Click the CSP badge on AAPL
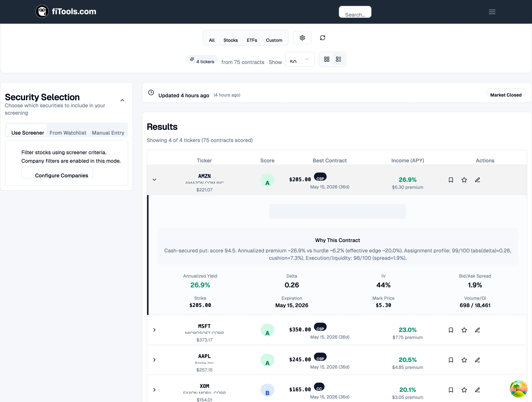Image resolution: width=532 pixels, height=402 pixels. [320, 357]
